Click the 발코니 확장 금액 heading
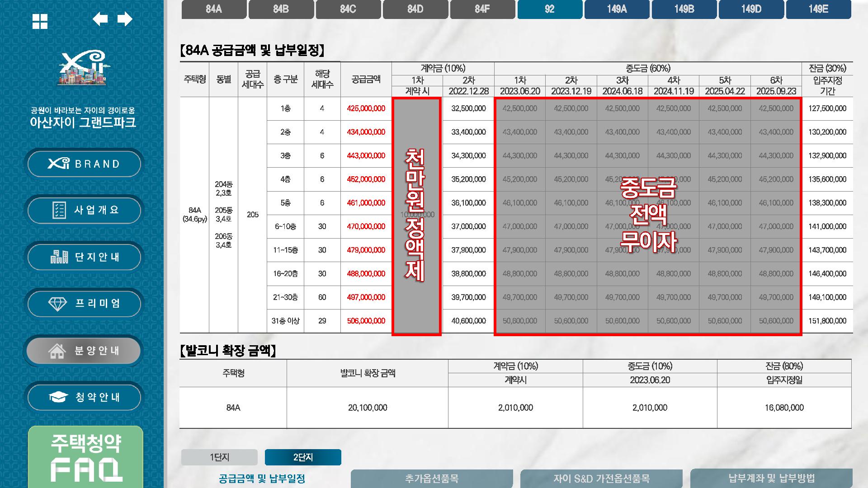This screenshot has width=868, height=488. click(x=228, y=351)
